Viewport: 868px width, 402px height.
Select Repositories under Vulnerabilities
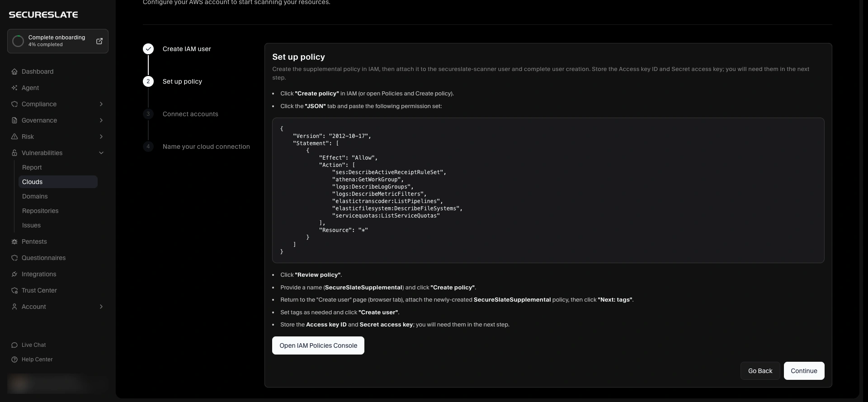58,211
